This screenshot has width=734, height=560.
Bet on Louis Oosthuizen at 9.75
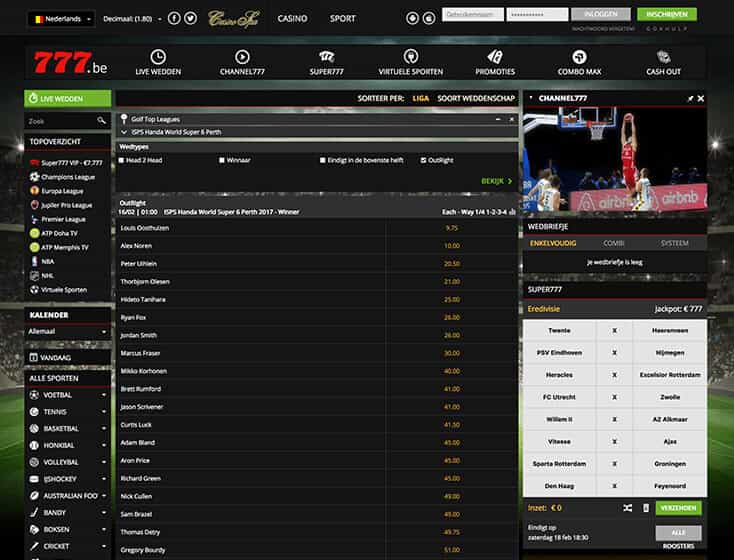(452, 228)
